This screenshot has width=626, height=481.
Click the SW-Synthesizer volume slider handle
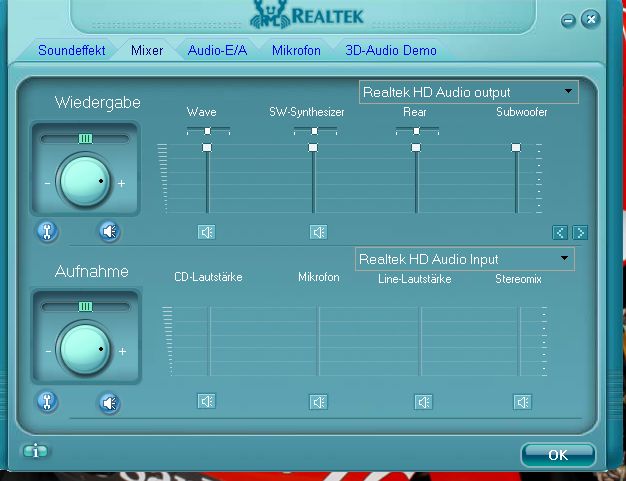313,148
